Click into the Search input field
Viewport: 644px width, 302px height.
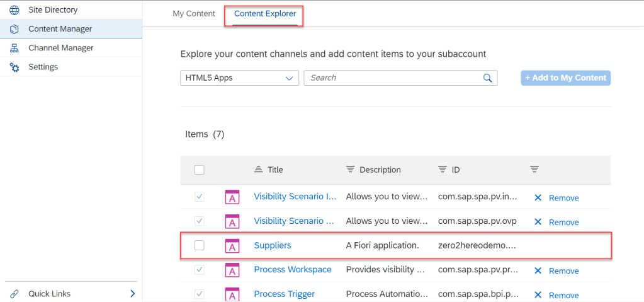click(x=393, y=78)
